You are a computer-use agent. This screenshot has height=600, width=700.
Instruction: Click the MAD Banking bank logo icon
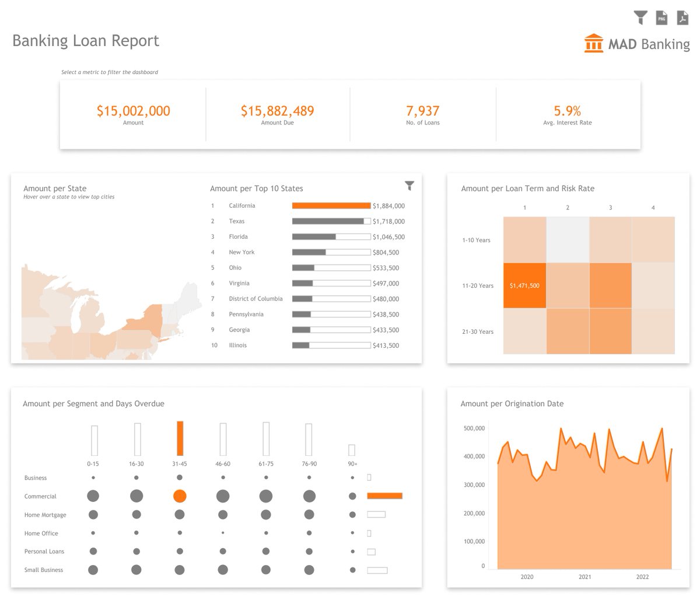click(x=594, y=43)
